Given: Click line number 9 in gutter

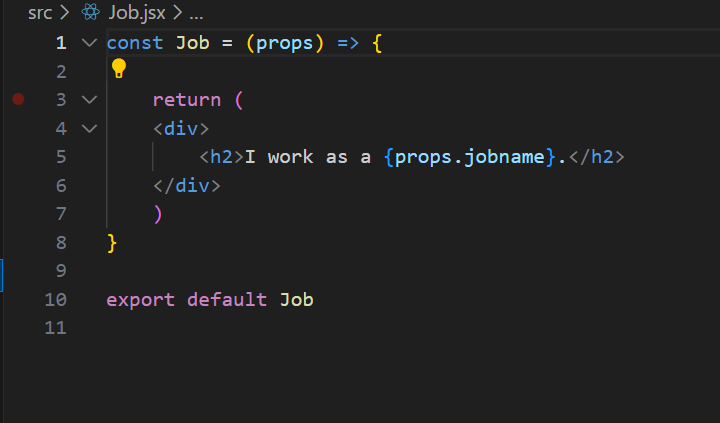Looking at the screenshot, I should [x=61, y=271].
